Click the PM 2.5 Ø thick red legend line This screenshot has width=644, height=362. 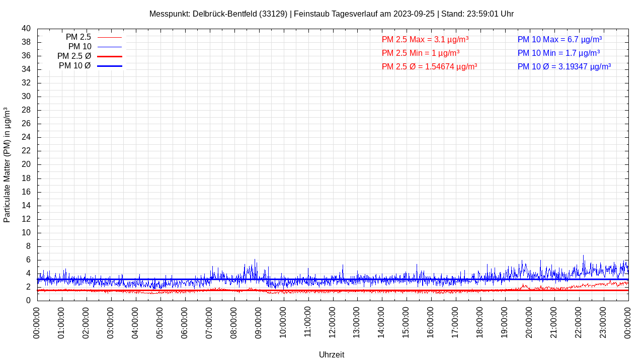110,56
